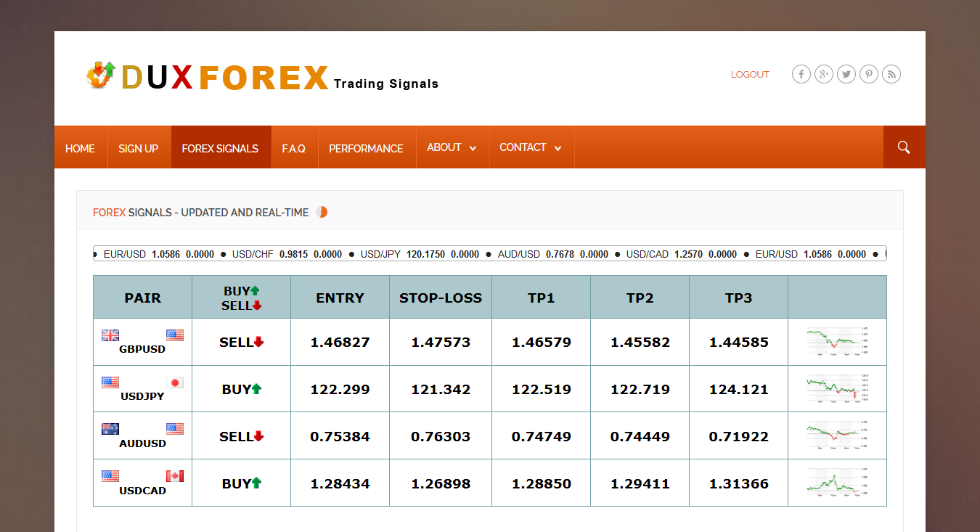Click the USDCAD pair label
This screenshot has width=980, height=532.
click(142, 491)
